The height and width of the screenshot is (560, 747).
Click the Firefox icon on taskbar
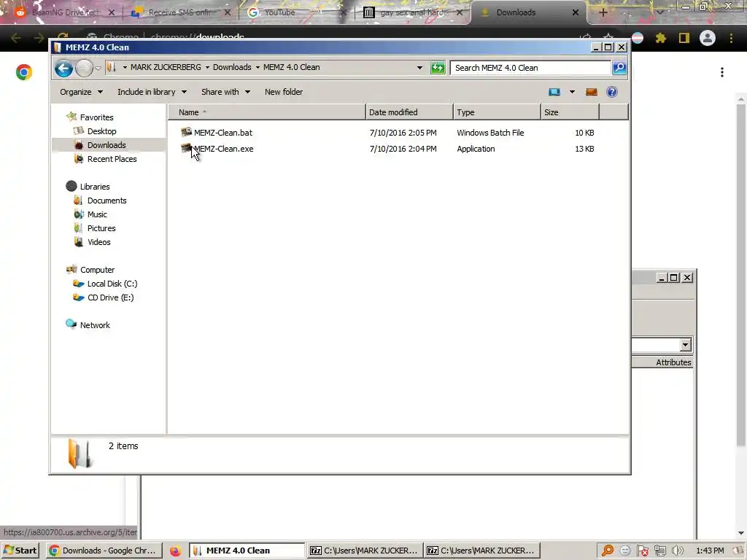[175, 551]
